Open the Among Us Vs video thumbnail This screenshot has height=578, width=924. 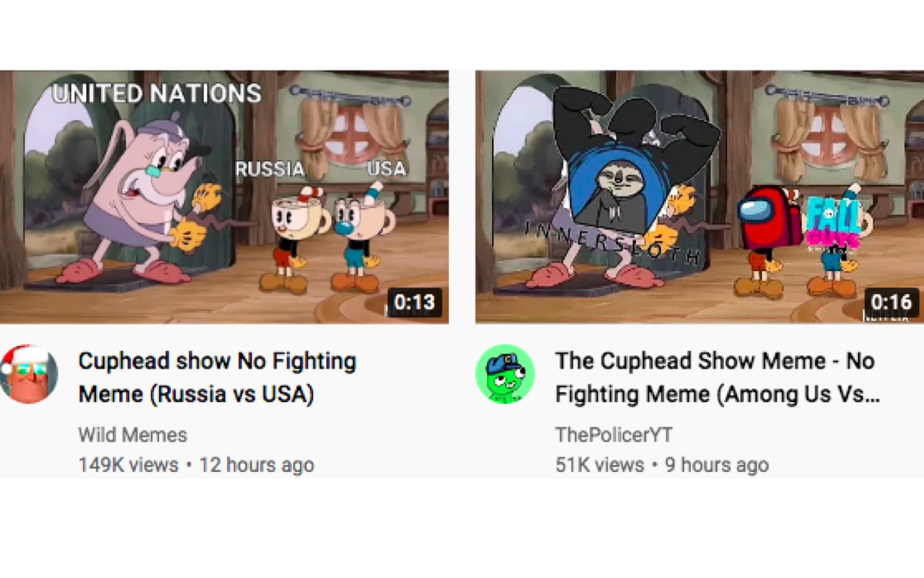coord(699,197)
